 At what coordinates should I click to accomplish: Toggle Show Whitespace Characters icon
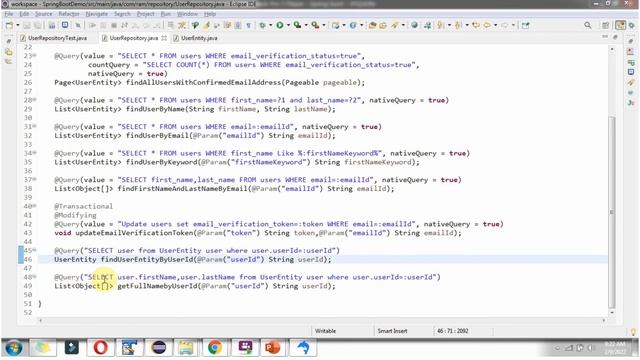pyautogui.click(x=248, y=25)
